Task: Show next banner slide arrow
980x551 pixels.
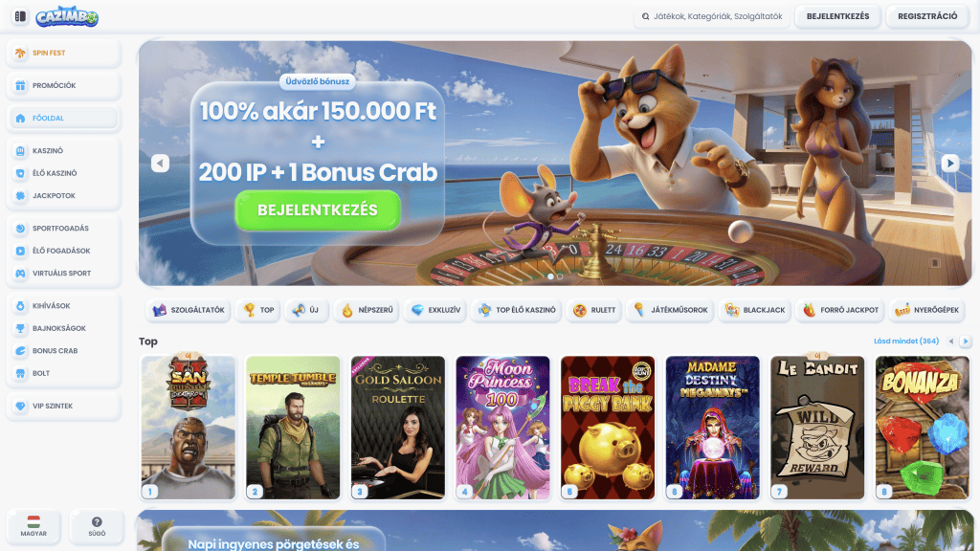Action: 950,163
